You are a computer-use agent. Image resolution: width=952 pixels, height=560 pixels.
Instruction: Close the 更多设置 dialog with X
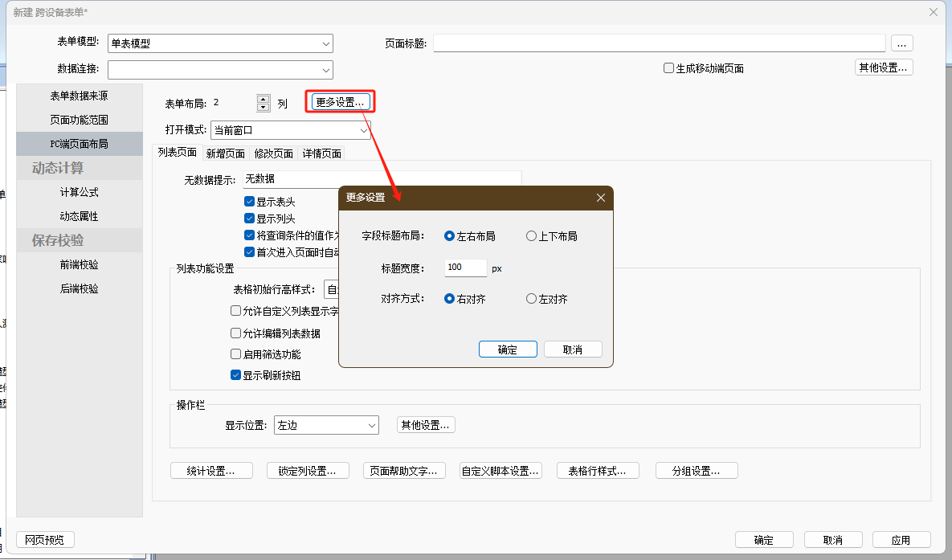click(600, 198)
